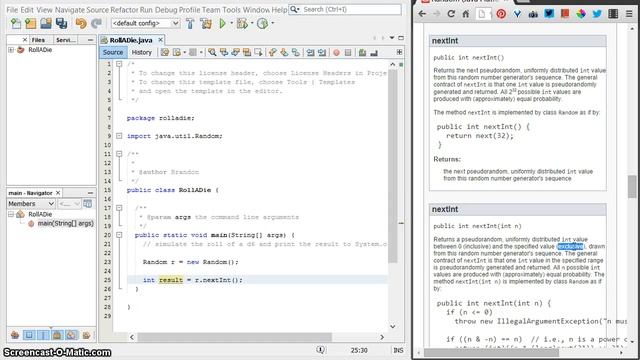Click the New File toolbar icon
Screen dimensions: 640x360
[x=16, y=24]
